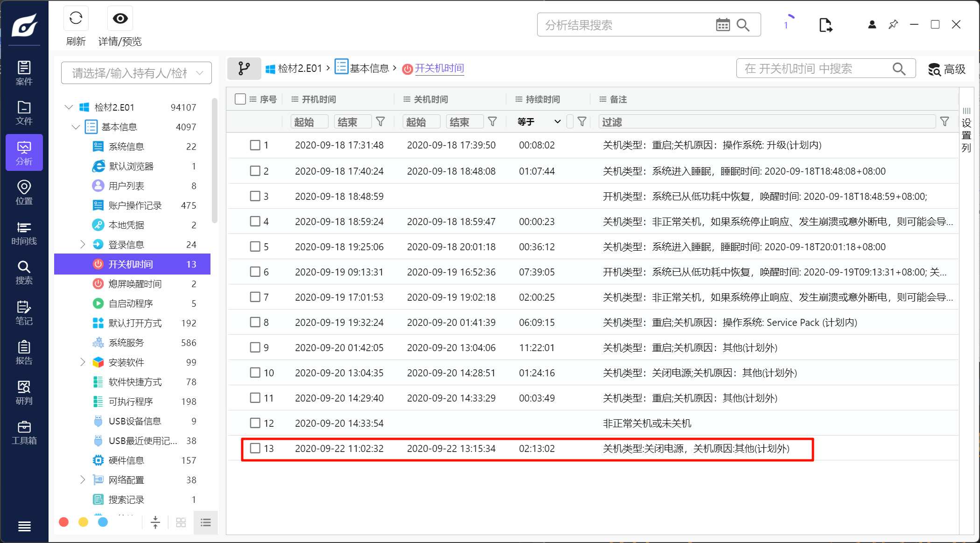Open the 工具箱 sidebar icon
Screen dimensions: 980x543
pos(24,432)
